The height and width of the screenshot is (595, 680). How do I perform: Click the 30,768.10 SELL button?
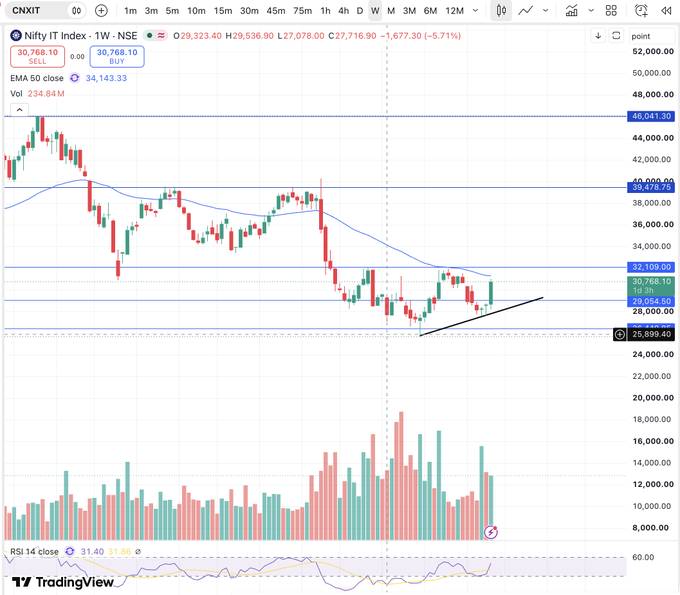point(37,56)
